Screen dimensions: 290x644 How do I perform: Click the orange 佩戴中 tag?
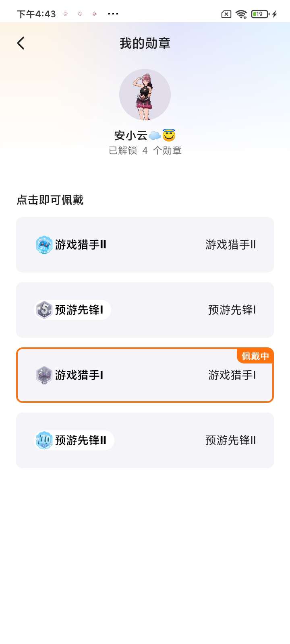(255, 356)
